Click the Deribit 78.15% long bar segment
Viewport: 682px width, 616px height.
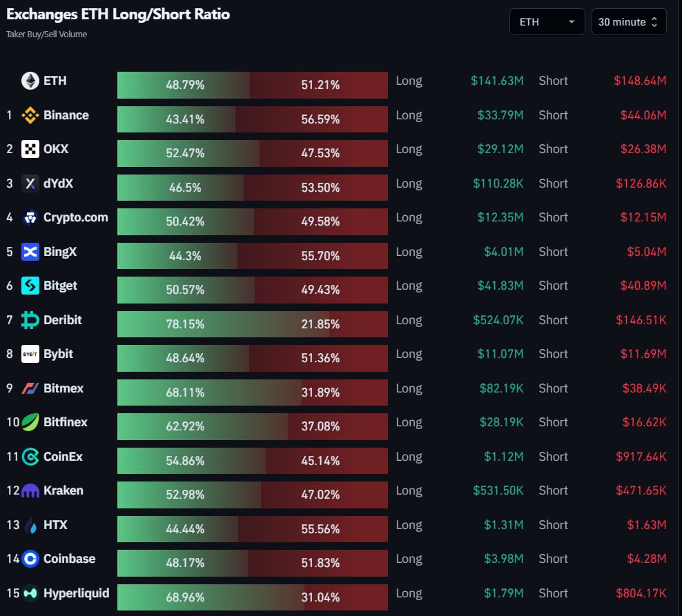click(x=223, y=324)
